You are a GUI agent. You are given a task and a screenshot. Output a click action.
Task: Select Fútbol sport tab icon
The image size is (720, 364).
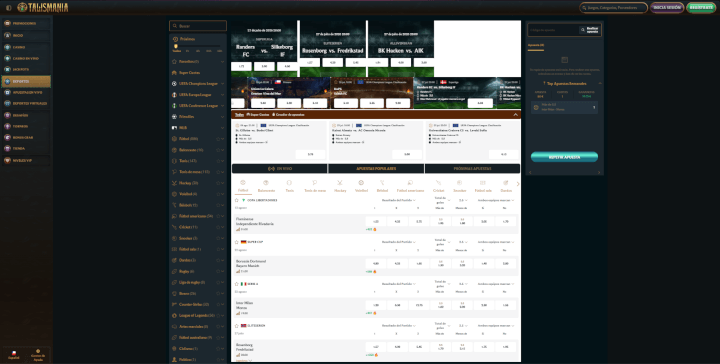(x=243, y=183)
